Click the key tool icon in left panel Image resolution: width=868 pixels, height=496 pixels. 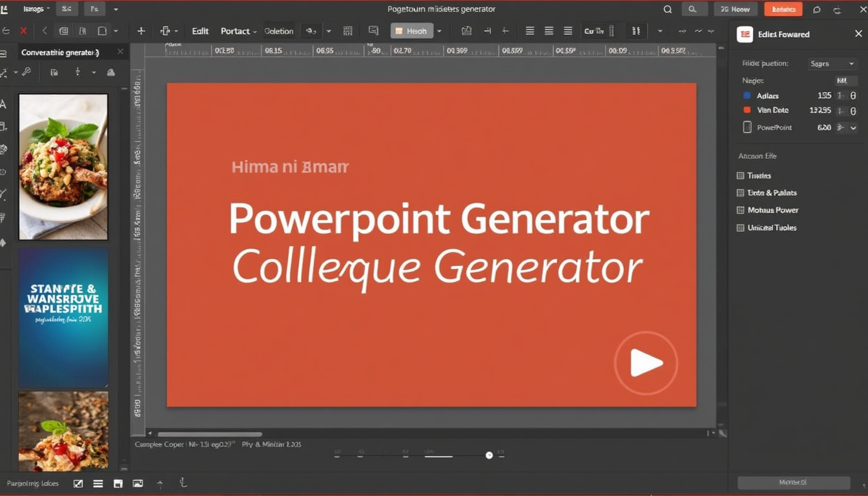tap(26, 72)
